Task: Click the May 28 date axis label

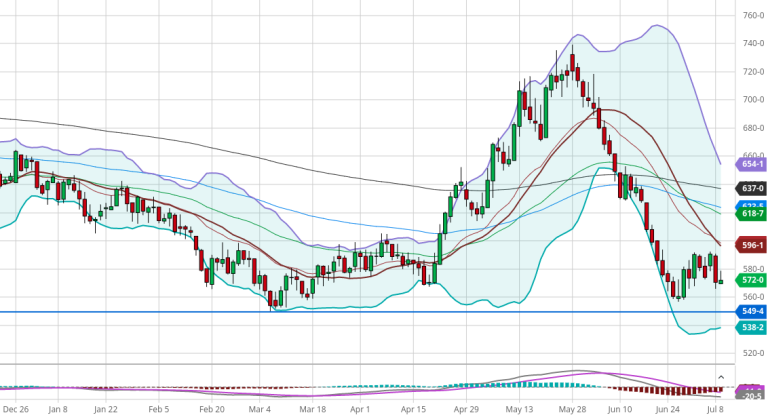Action: (573, 409)
